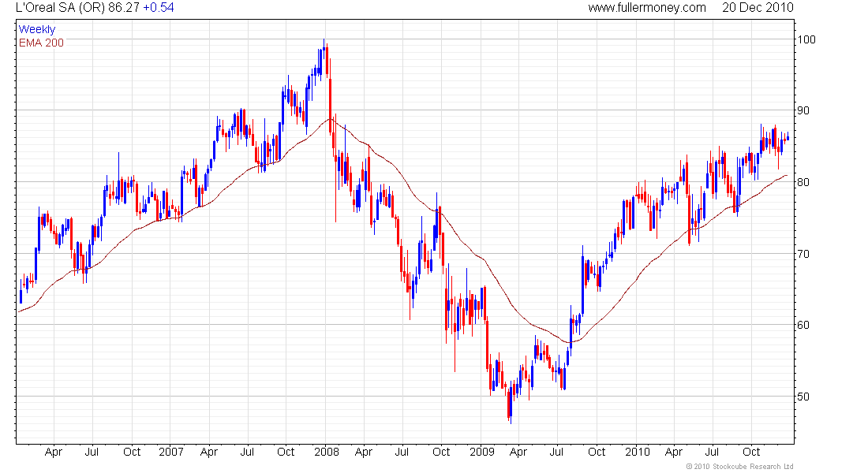Select the 'Weekly' timeframe label
The height and width of the screenshot is (473, 868).
click(37, 29)
